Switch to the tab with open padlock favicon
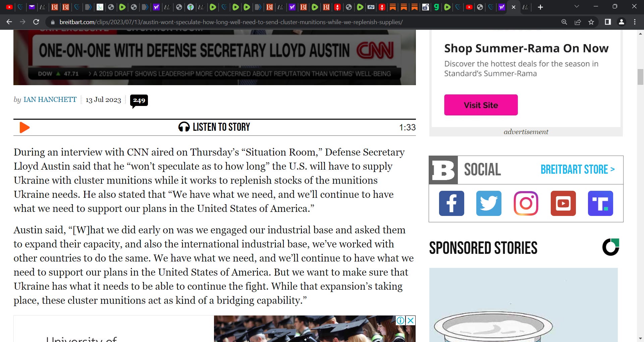The image size is (644, 342). coord(425,7)
